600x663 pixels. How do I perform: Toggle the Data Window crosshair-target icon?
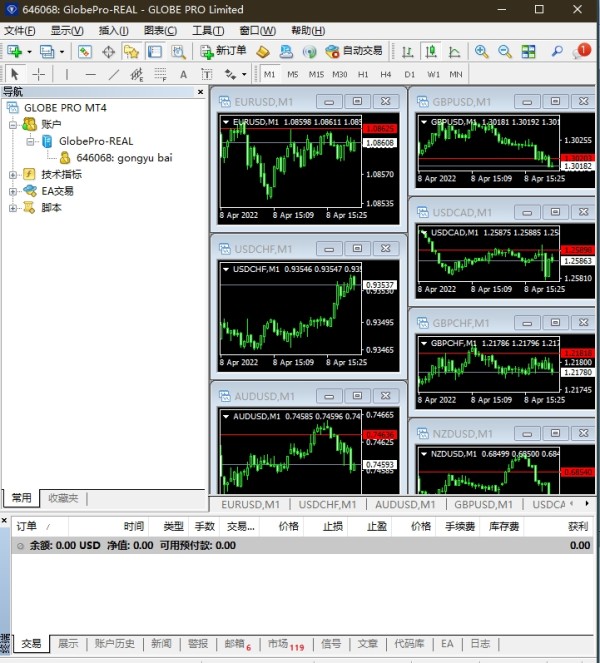[x=109, y=52]
